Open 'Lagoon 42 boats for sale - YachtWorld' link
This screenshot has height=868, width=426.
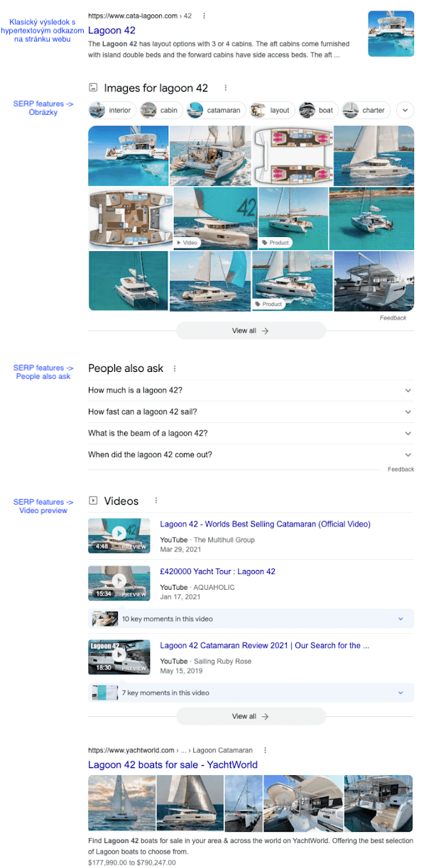(173, 764)
